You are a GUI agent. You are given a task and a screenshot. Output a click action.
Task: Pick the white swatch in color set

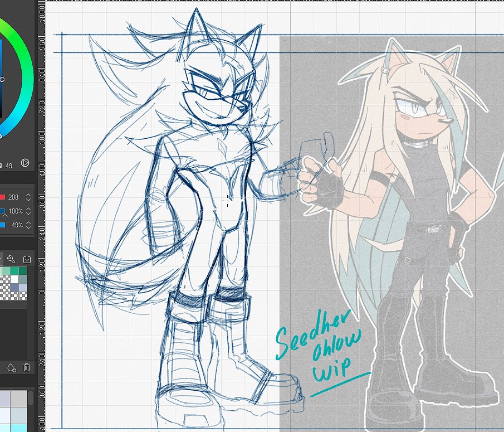(14, 279)
